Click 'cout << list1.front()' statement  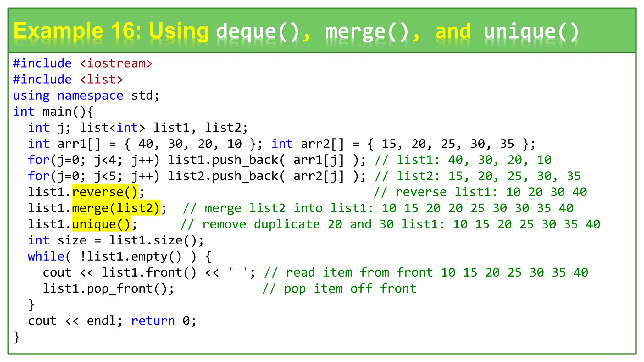120,272
